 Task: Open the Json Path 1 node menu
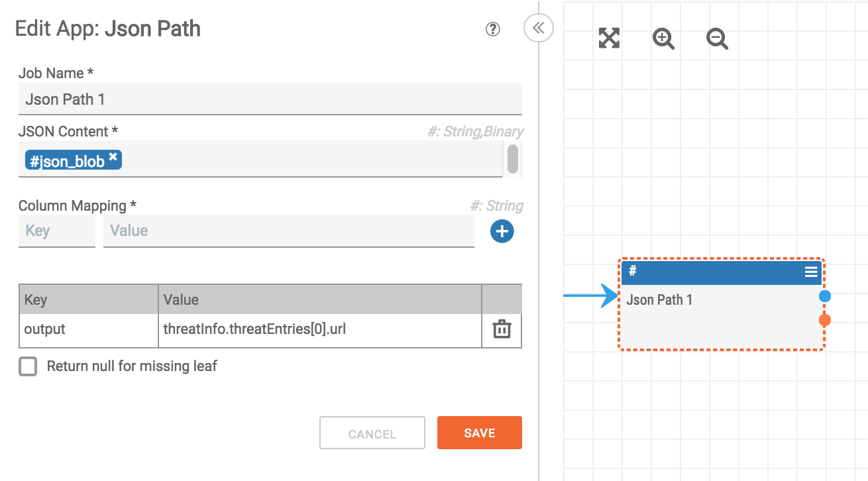[811, 272]
